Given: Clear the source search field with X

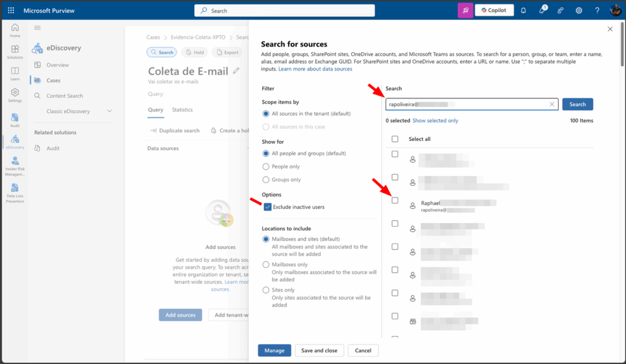Looking at the screenshot, I should point(552,104).
